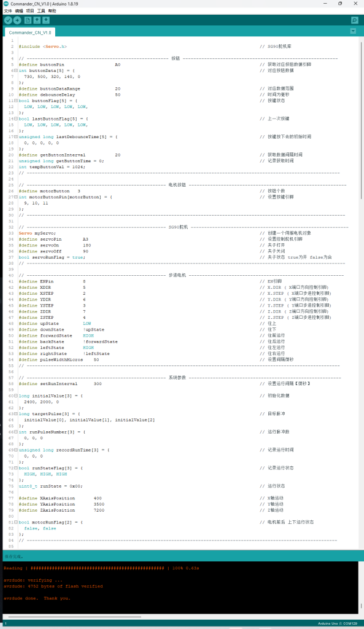
Task: Open the tab options dropdown arrow
Action: (353, 31)
